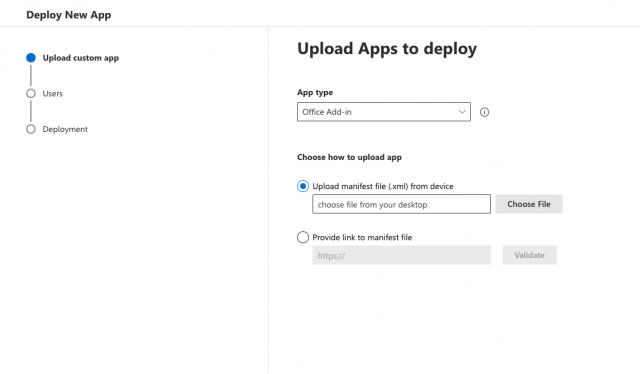This screenshot has width=640, height=374.
Task: Click the empty Users step circle
Action: pyautogui.click(x=31, y=94)
